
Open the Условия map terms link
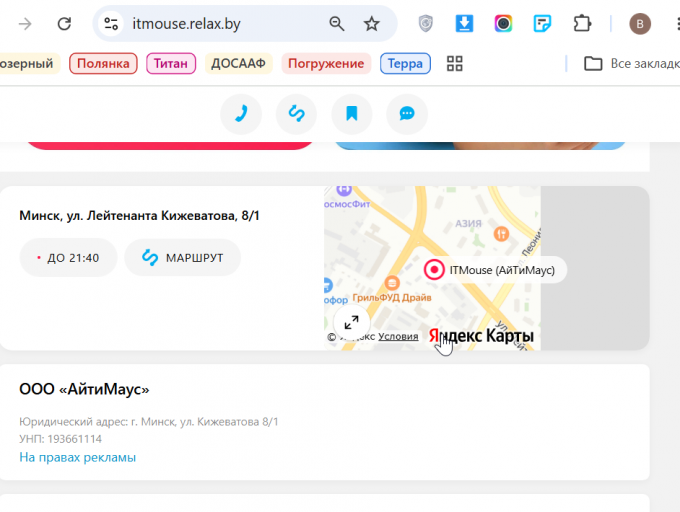pos(398,336)
